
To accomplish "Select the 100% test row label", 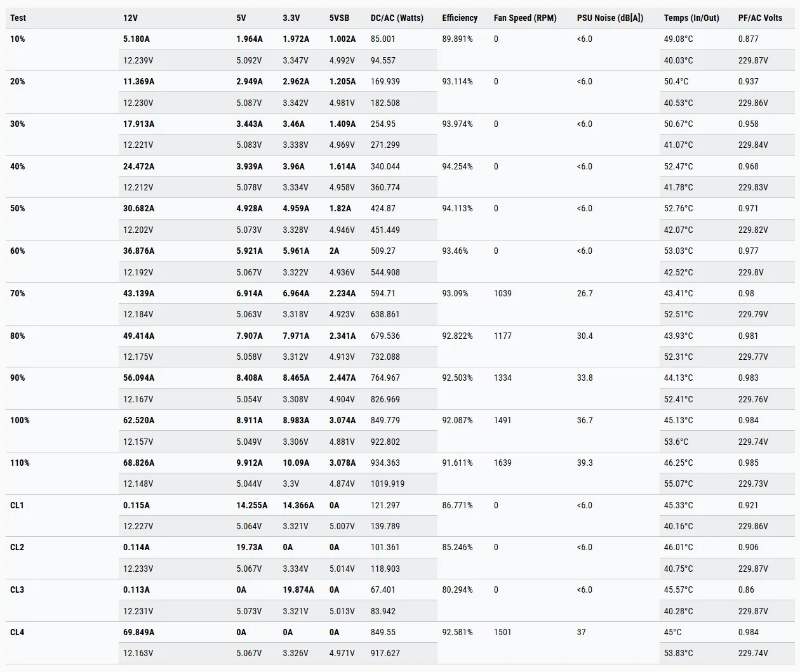I will pos(20,420).
